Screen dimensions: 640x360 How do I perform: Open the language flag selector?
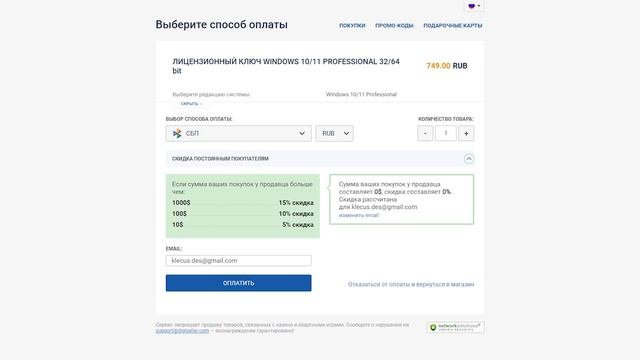[x=474, y=6]
